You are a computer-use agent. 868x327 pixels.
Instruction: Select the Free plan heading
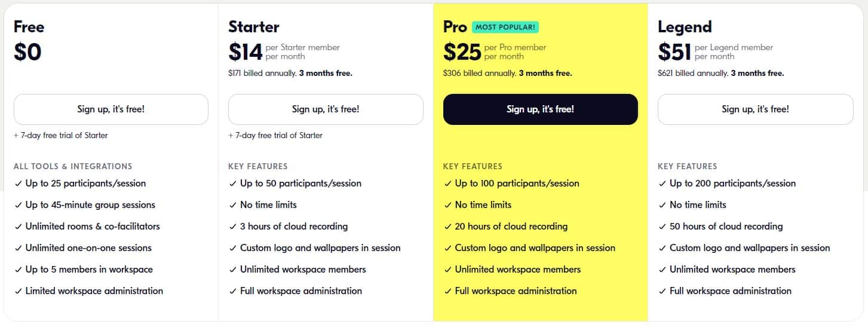(29, 27)
